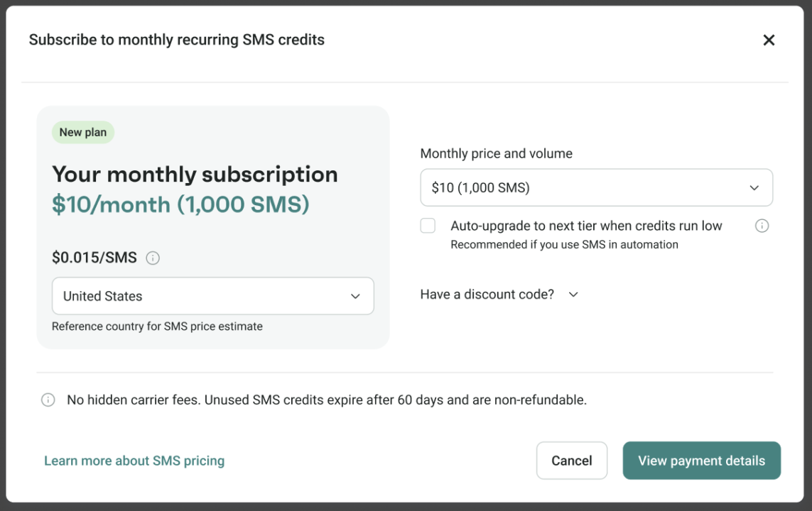Click the $10/month (1,000 SMS) price text
812x511 pixels.
(180, 205)
